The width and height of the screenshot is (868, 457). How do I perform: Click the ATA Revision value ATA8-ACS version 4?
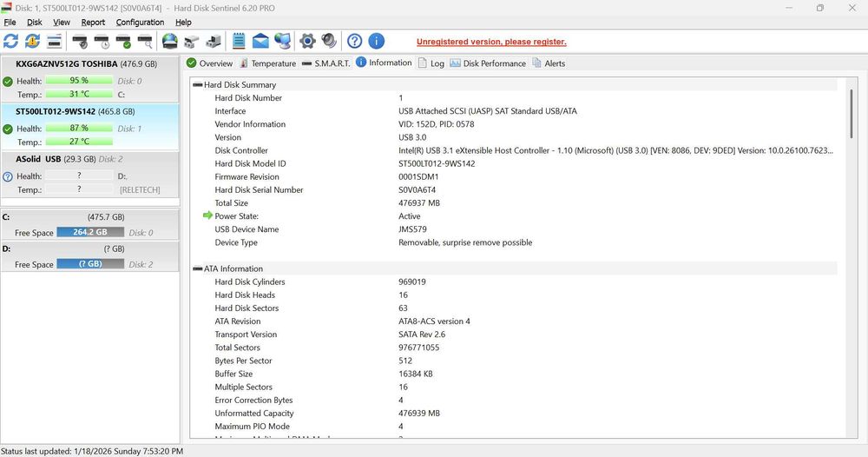[x=434, y=321]
